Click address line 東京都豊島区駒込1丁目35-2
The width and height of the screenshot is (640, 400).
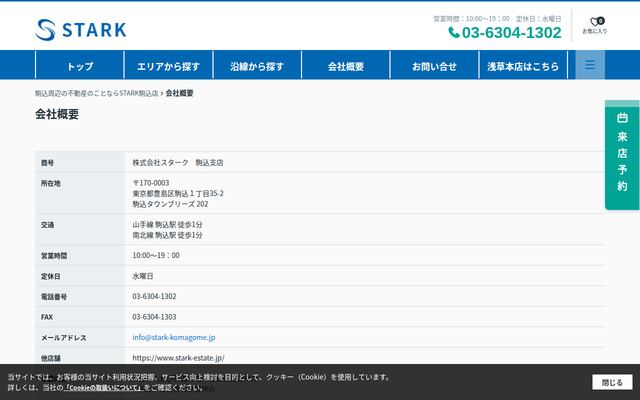pos(178,193)
